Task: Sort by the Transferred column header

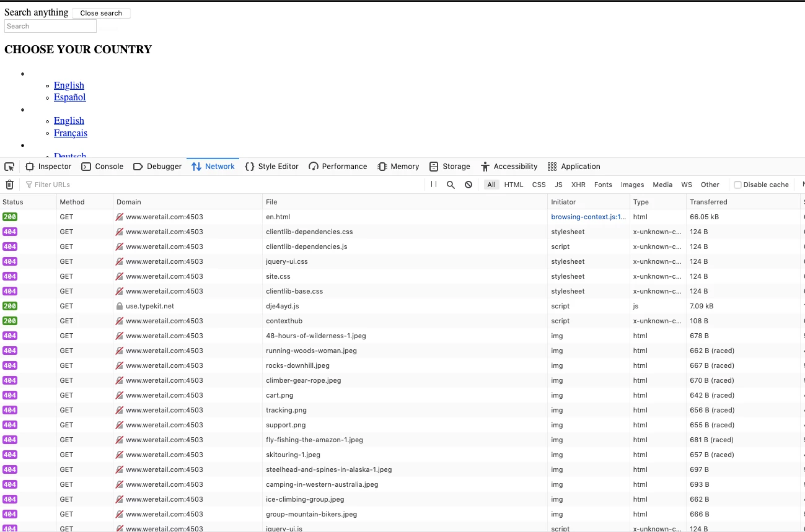Action: pyautogui.click(x=743, y=202)
